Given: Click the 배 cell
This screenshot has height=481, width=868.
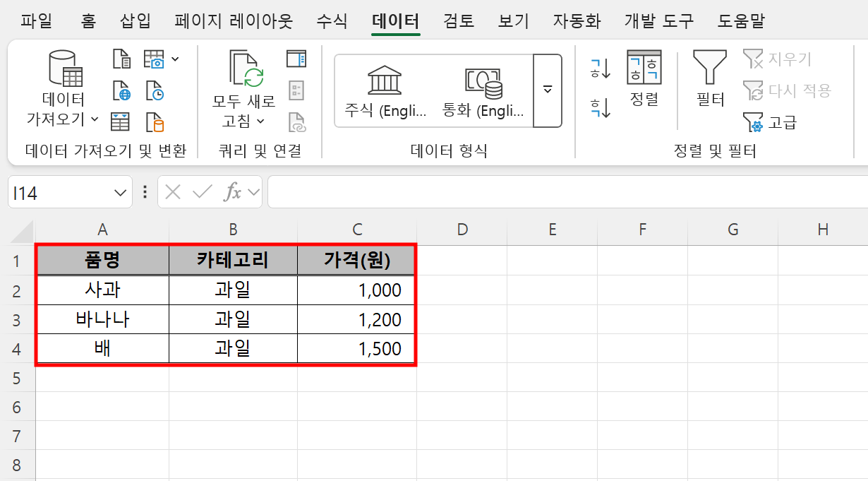Looking at the screenshot, I should tap(102, 349).
